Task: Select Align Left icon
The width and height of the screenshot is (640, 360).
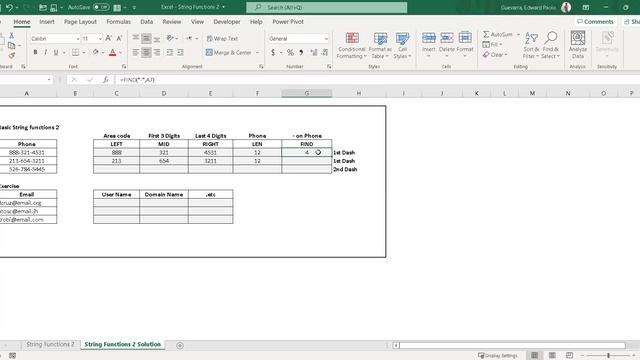Action: point(136,52)
